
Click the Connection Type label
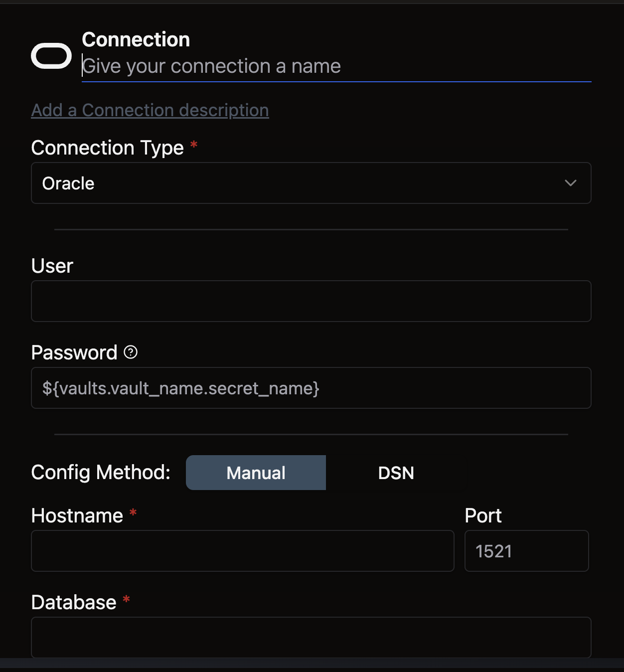click(x=108, y=148)
